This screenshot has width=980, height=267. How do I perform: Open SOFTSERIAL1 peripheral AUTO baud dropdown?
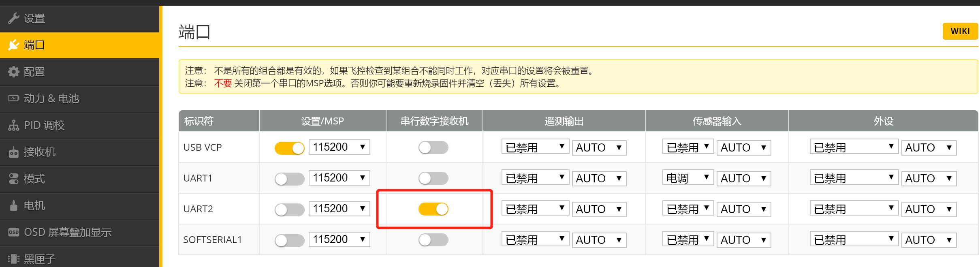point(929,240)
